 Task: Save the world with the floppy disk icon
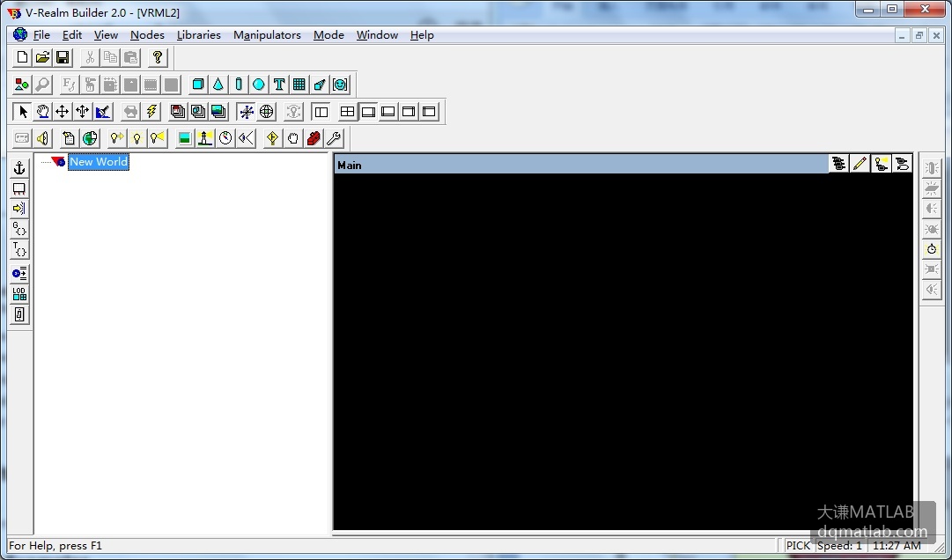[x=63, y=57]
